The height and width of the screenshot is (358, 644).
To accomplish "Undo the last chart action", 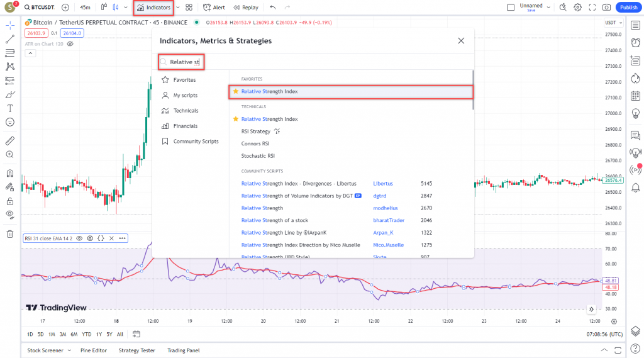I will point(273,8).
